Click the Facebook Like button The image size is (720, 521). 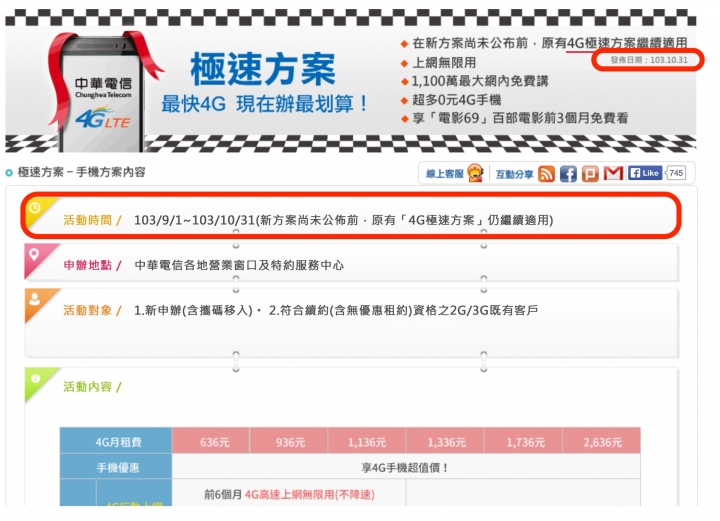[x=645, y=173]
